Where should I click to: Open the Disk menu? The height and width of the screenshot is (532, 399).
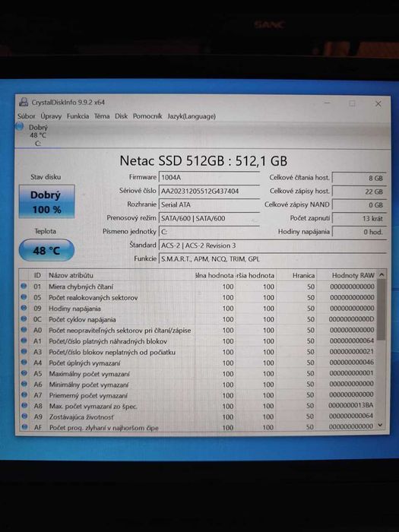tap(121, 116)
